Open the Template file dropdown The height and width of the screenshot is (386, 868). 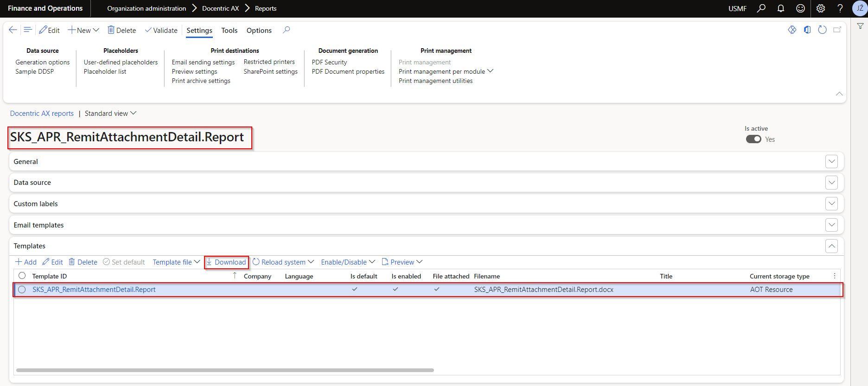176,262
